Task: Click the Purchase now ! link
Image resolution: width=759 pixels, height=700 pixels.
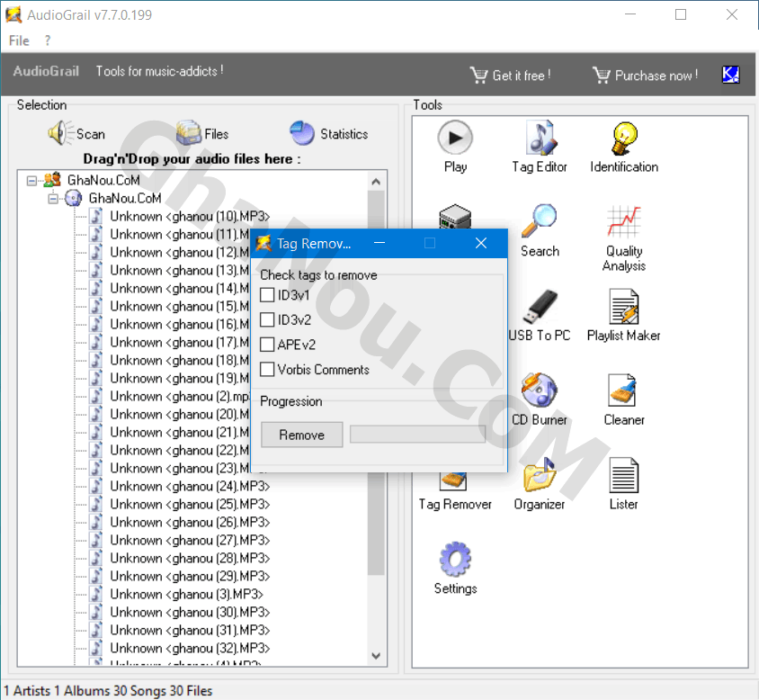Action: (656, 76)
